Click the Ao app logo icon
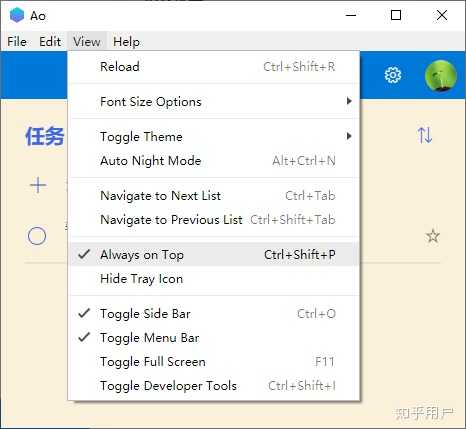The width and height of the screenshot is (466, 429). coord(17,15)
